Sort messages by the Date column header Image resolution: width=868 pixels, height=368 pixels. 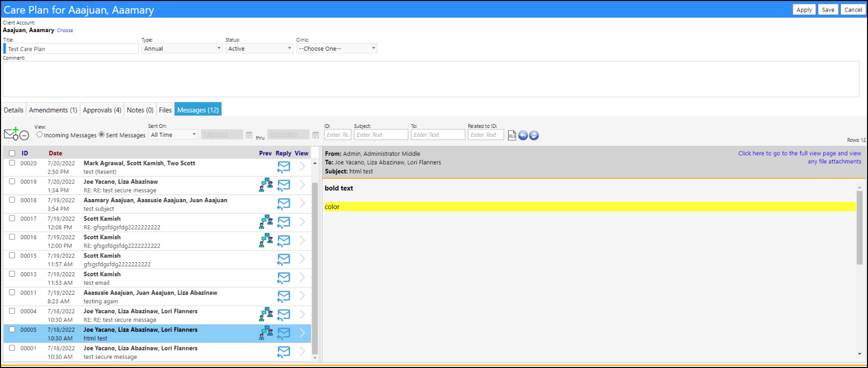tap(55, 153)
